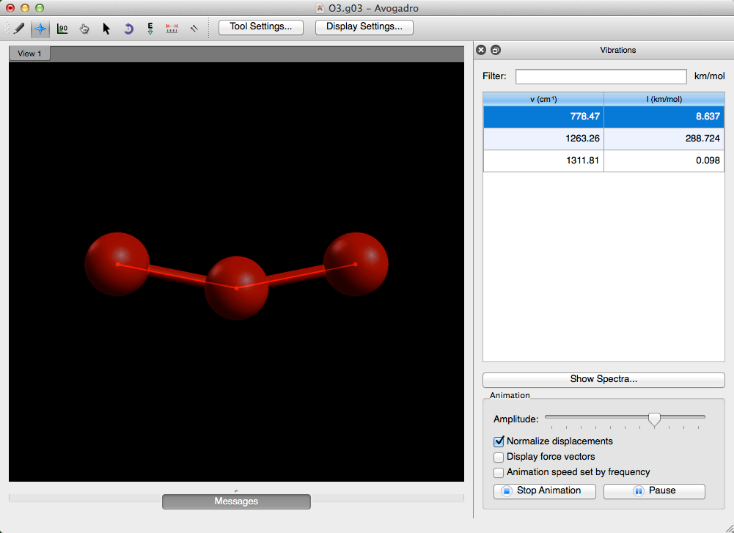Pick the Manipulate hand tool

coord(84,28)
